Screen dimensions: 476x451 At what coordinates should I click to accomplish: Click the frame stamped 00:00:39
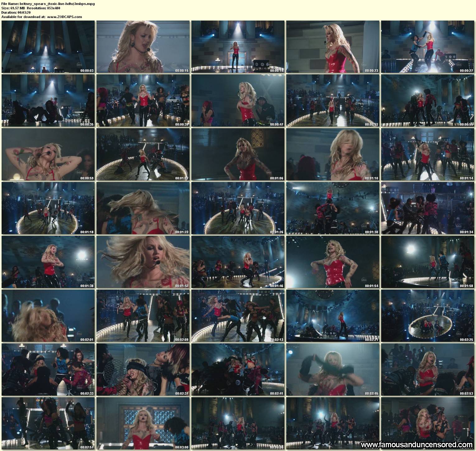pos(143,100)
